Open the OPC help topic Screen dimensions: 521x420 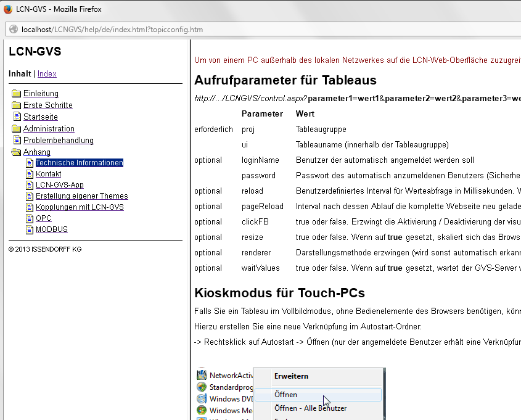click(43, 218)
